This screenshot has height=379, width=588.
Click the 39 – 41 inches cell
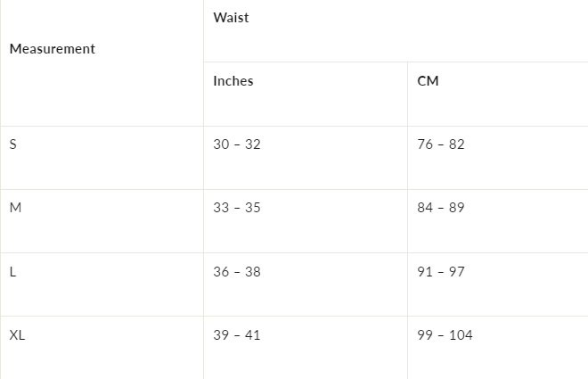(237, 335)
